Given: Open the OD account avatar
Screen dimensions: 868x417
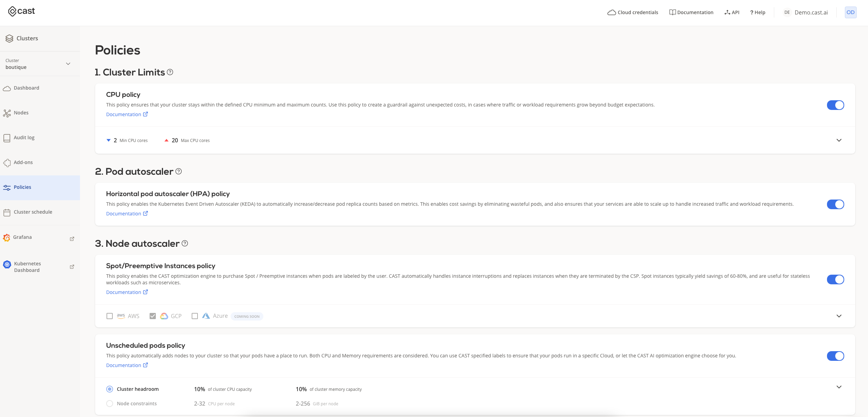Looking at the screenshot, I should tap(851, 12).
